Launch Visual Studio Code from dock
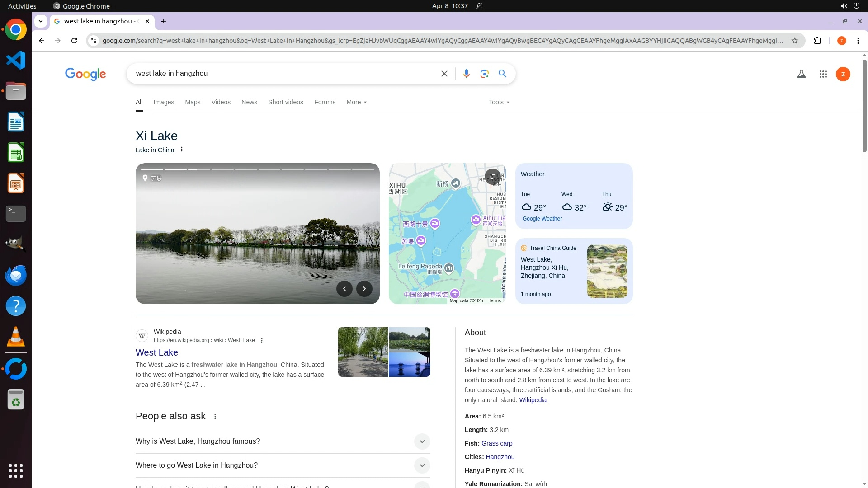The image size is (868, 488). click(x=16, y=60)
